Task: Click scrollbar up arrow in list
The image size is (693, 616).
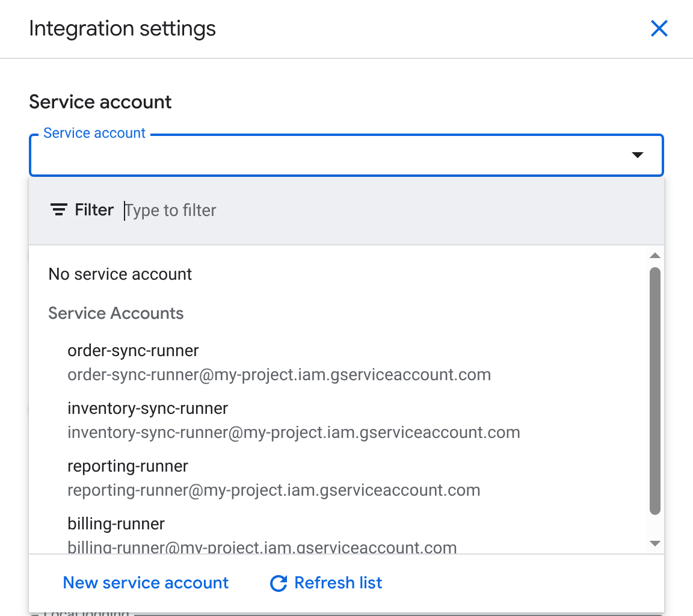Action: [x=655, y=256]
